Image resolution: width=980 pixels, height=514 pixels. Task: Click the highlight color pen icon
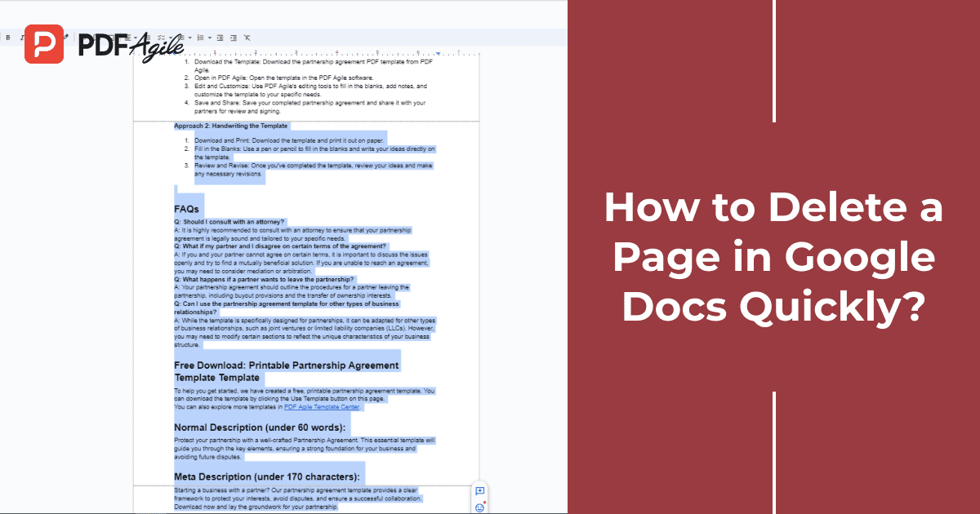click(66, 38)
